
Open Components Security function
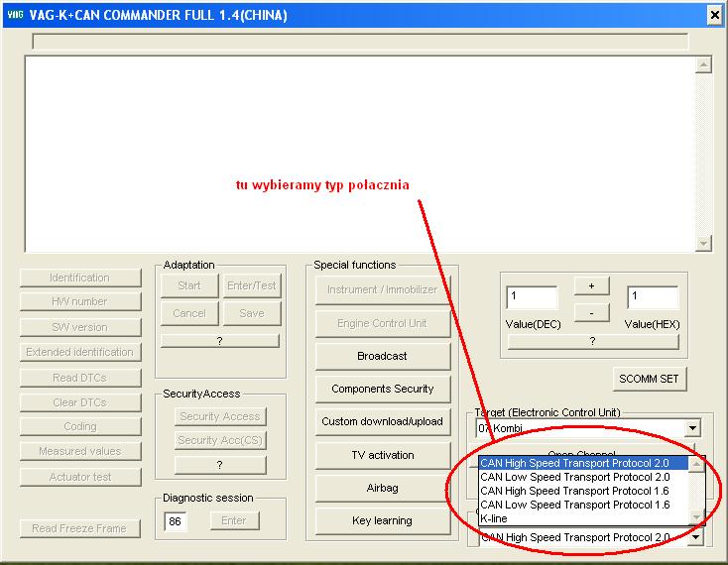click(382, 389)
